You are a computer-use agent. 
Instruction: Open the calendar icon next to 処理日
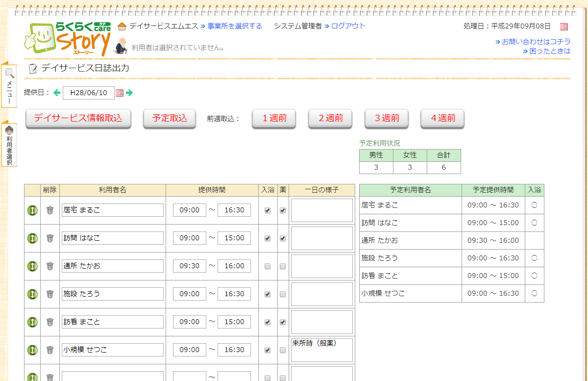[x=564, y=26]
